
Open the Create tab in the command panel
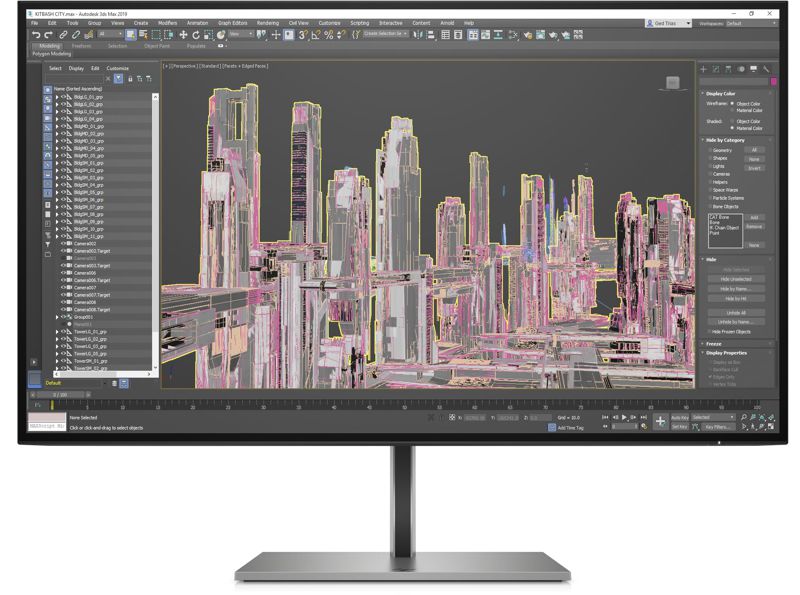tap(704, 70)
